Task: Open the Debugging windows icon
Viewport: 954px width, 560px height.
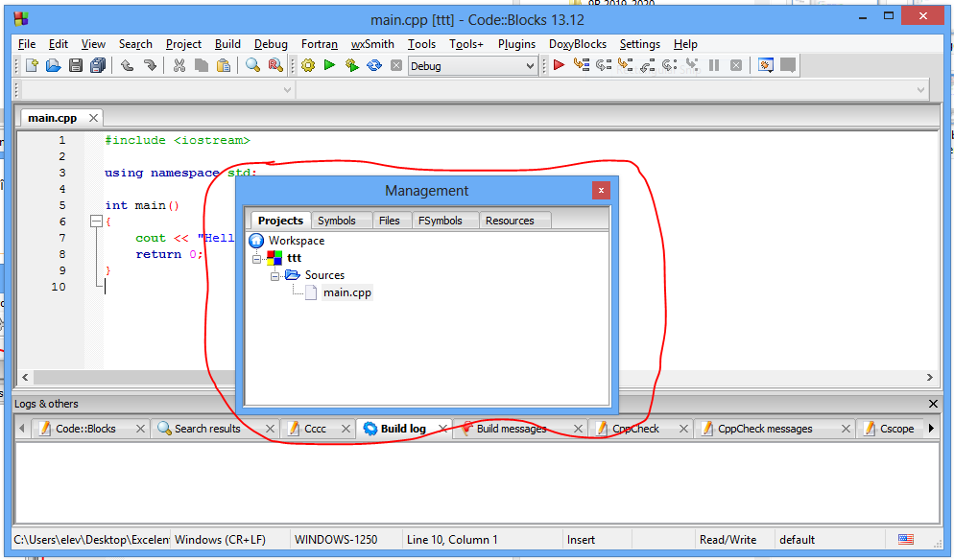Action: [x=766, y=65]
